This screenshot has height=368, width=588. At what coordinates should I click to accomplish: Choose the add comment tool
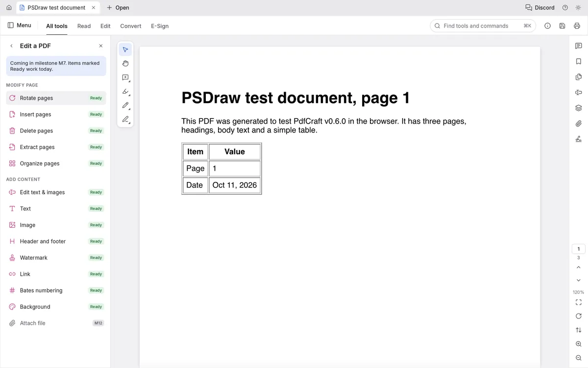tap(125, 78)
